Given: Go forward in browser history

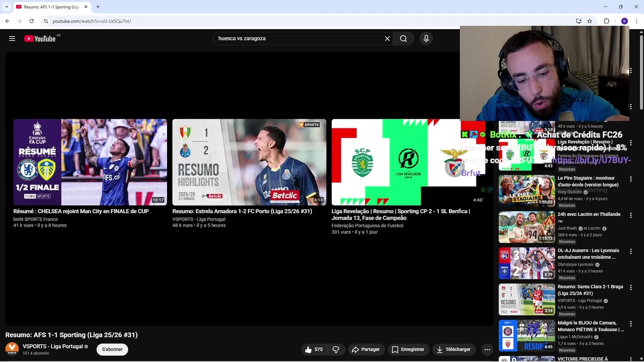Looking at the screenshot, I should pos(19,21).
